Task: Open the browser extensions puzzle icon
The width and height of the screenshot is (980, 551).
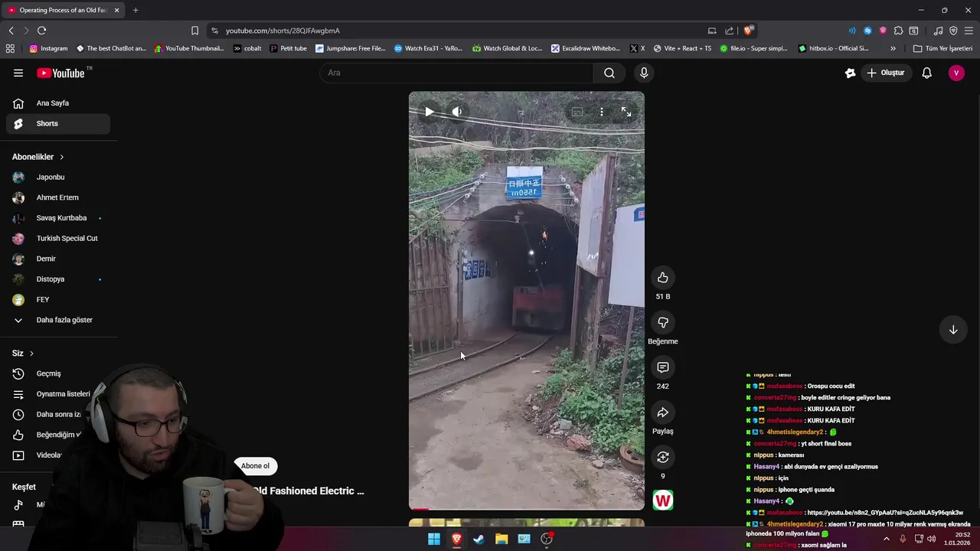Action: pyautogui.click(x=898, y=31)
